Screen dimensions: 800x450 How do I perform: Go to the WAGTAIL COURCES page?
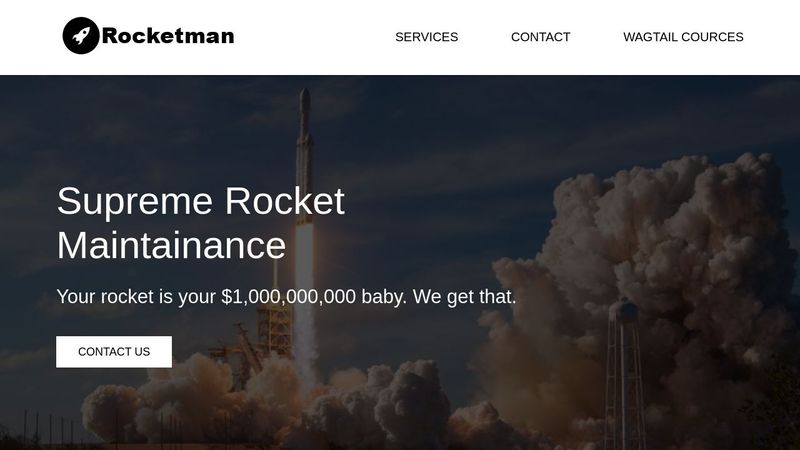(683, 37)
